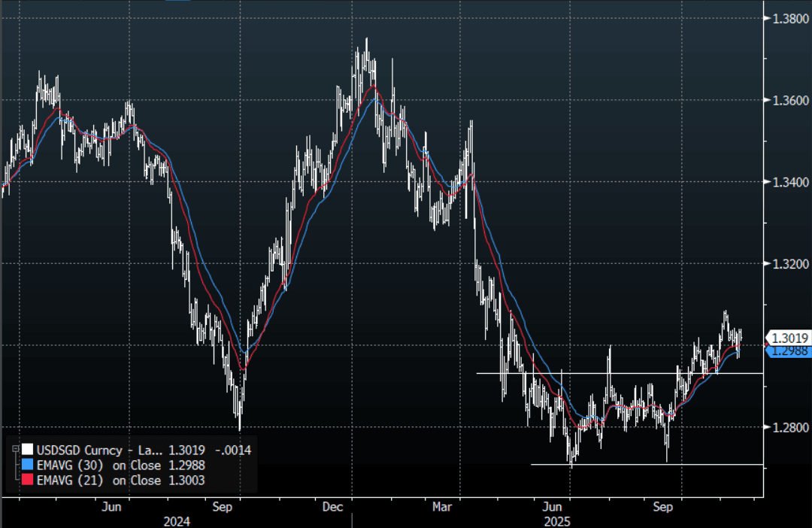Click the Mar label on the time axis
The width and height of the screenshot is (812, 528).
pos(442,507)
